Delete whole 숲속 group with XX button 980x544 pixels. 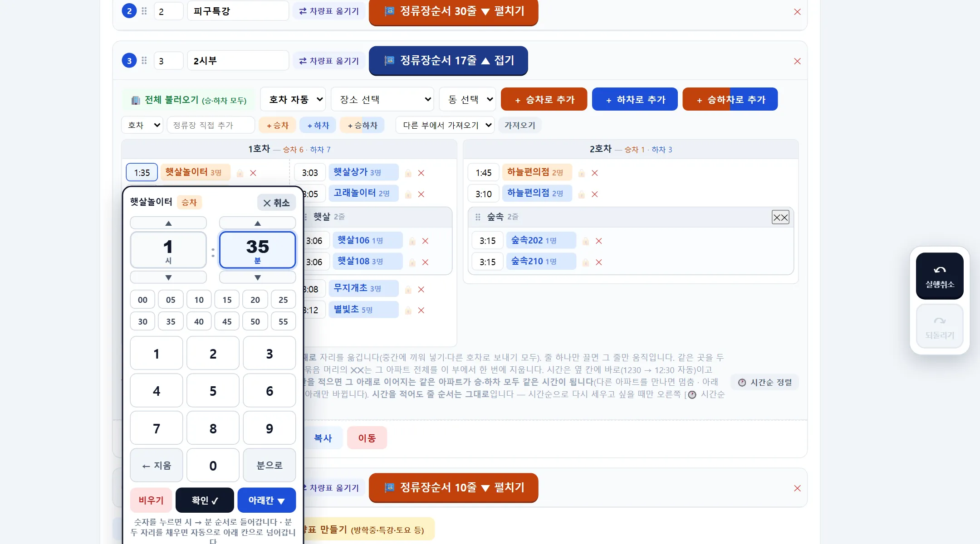click(x=780, y=217)
